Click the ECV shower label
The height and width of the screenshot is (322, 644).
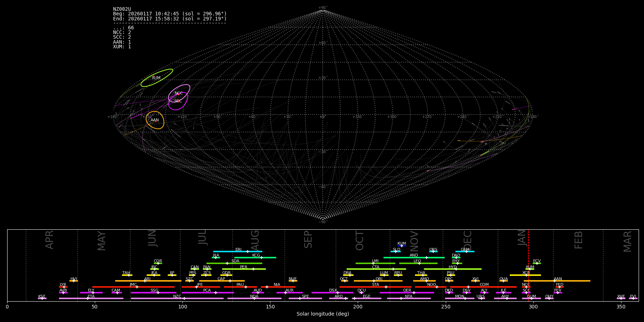pyautogui.click(x=537, y=261)
